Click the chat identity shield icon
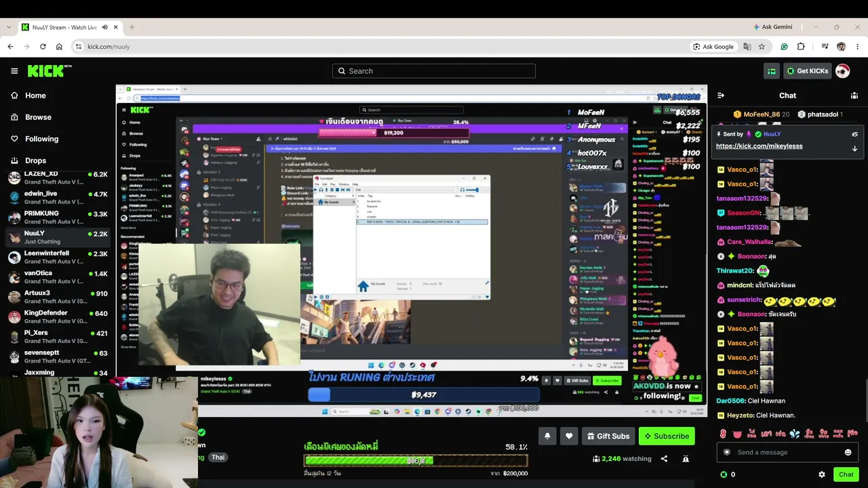Image resolution: width=868 pixels, height=488 pixels. pyautogui.click(x=727, y=452)
